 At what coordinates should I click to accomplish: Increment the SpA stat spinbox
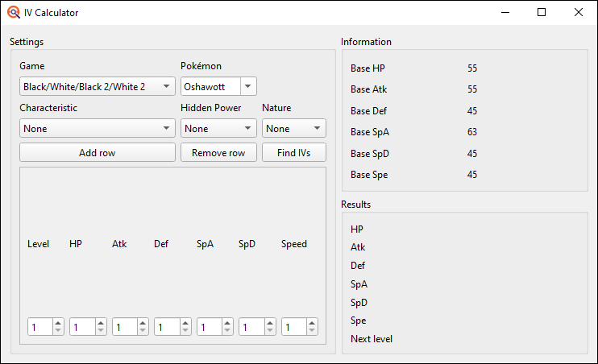click(227, 323)
